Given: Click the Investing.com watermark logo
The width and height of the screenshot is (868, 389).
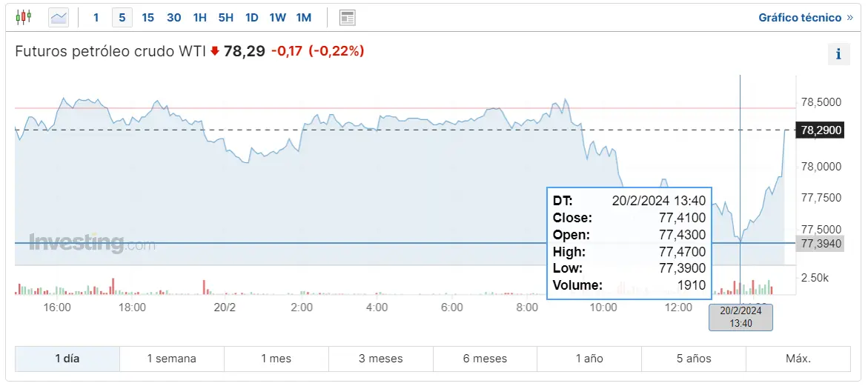Looking at the screenshot, I should click(x=93, y=242).
